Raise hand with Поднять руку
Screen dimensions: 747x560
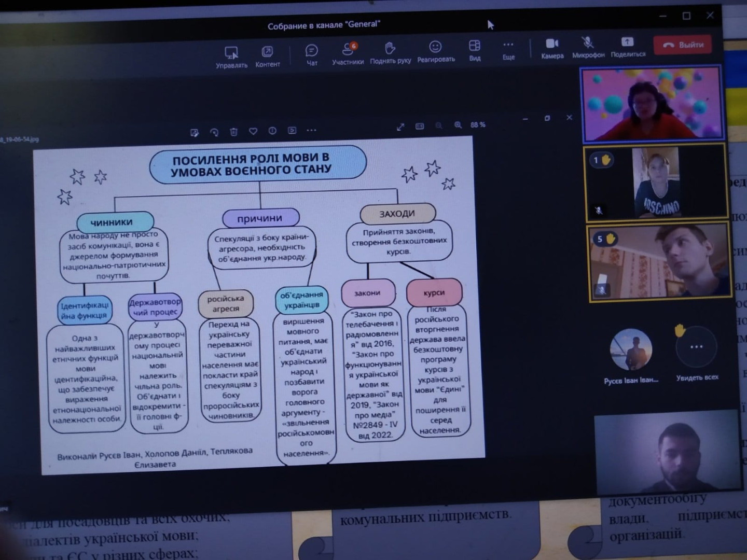390,53
